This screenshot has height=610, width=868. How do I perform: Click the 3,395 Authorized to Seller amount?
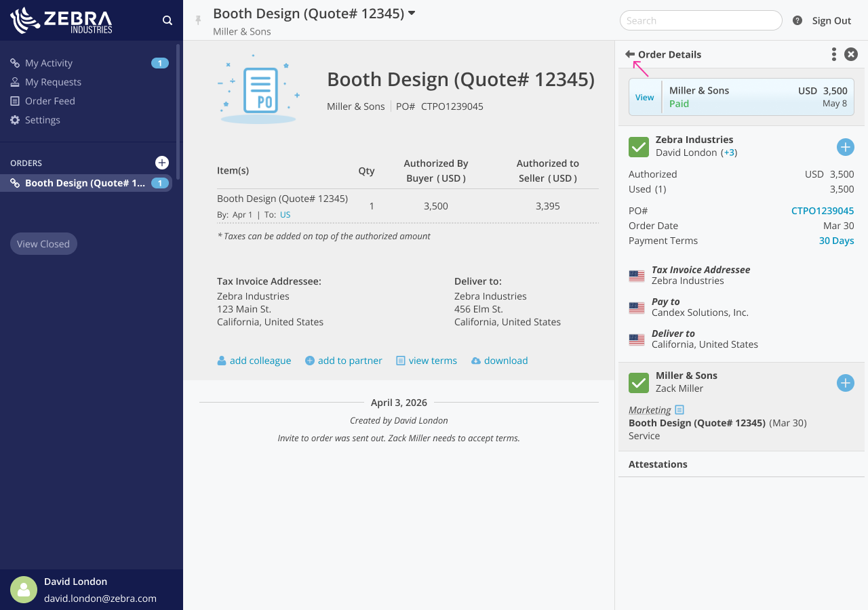coord(548,206)
